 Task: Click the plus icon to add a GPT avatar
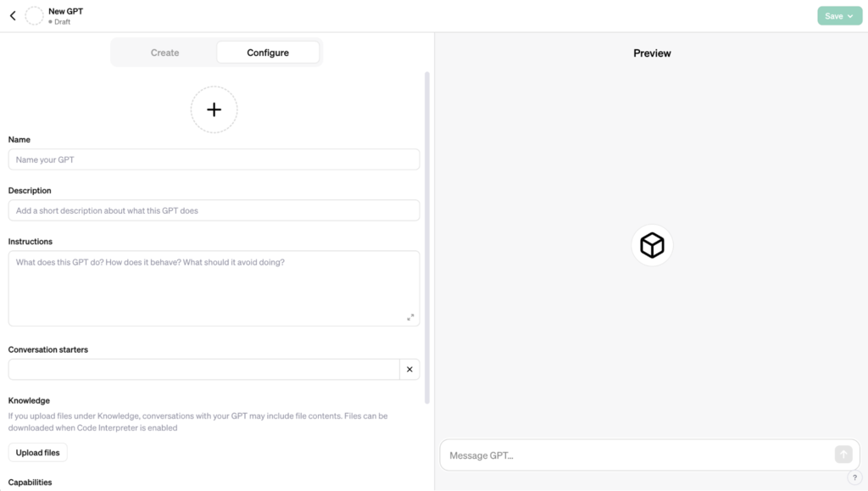[x=214, y=109]
